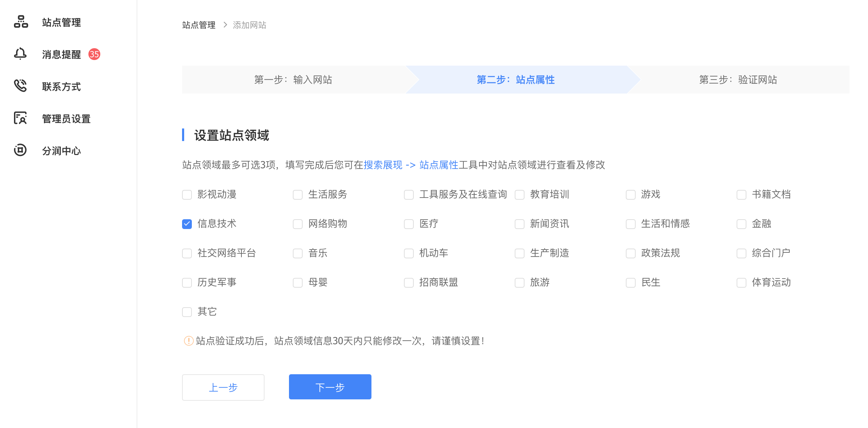Click the 下一步 button
Screen dimensions: 868x428
(x=330, y=387)
